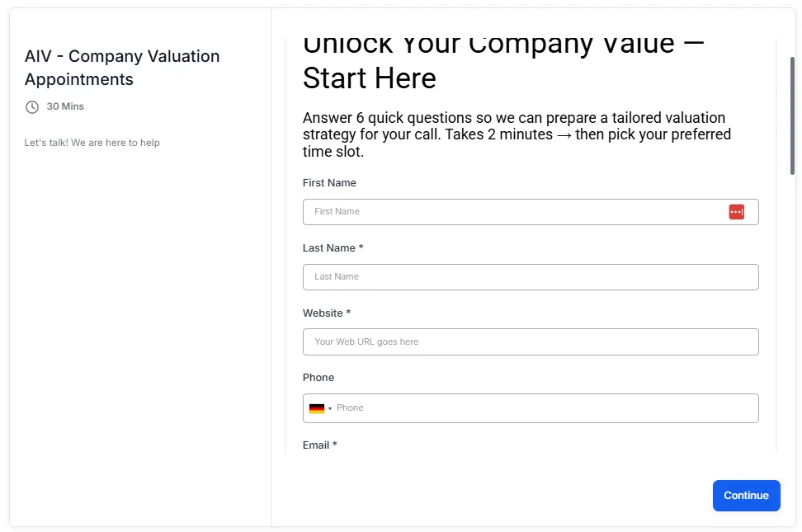This screenshot has width=802, height=532.
Task: Click the "Website *" field label
Action: pyautogui.click(x=327, y=313)
